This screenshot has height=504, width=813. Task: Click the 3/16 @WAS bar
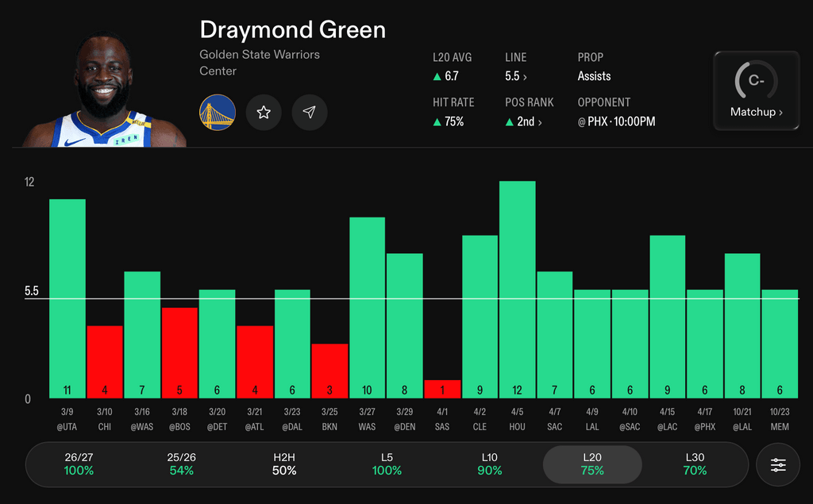point(142,335)
